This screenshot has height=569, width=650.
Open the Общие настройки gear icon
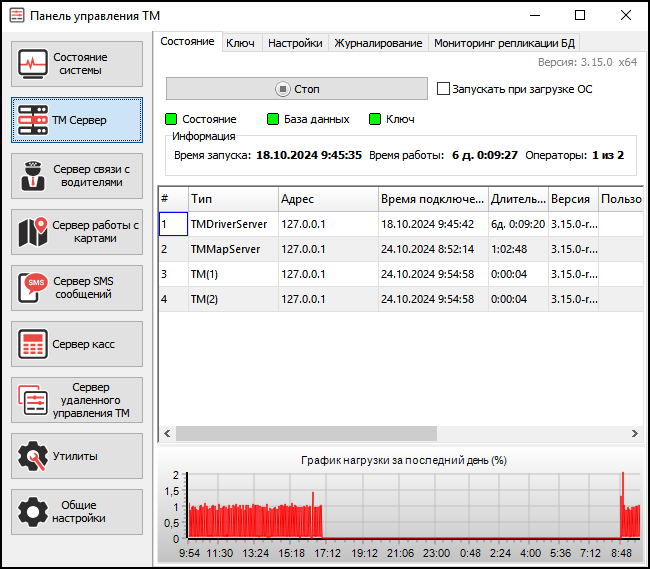coord(33,512)
